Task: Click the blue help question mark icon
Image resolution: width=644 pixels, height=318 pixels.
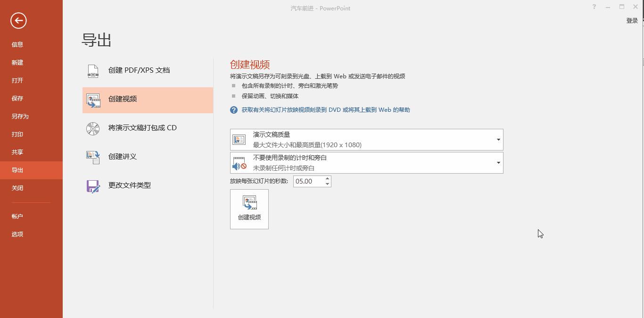Action: [233, 109]
